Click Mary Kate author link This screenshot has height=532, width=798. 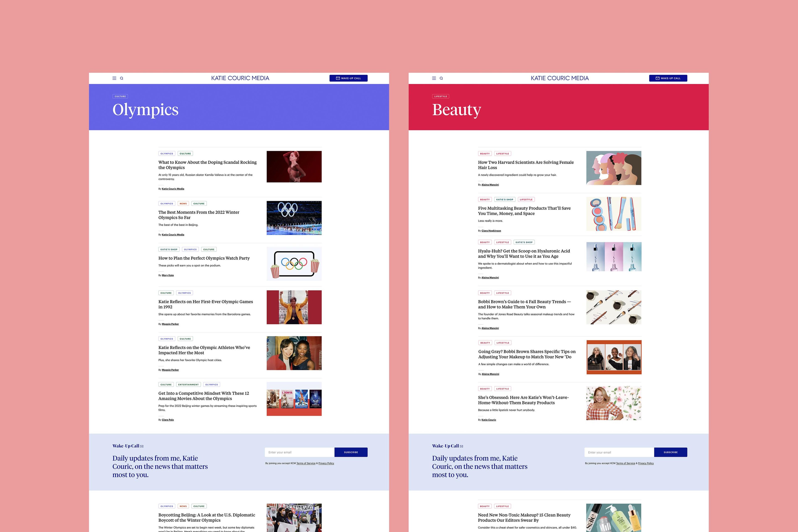pyautogui.click(x=168, y=275)
